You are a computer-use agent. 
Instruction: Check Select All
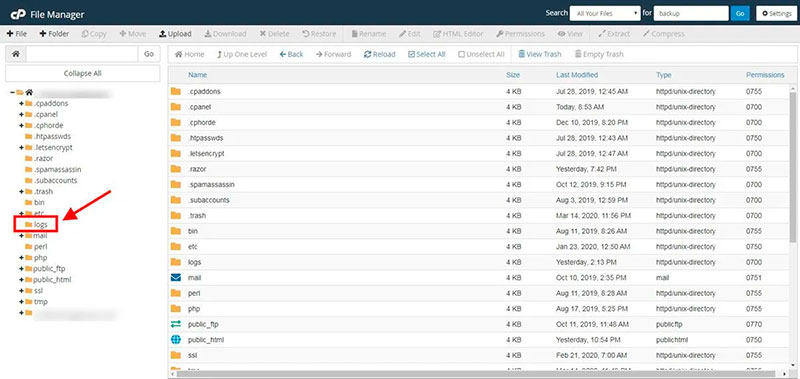click(x=427, y=54)
